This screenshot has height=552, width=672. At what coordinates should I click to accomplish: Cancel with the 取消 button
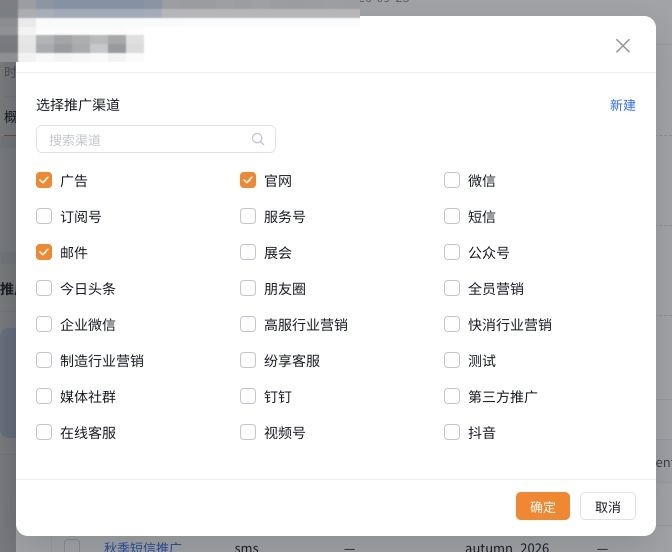coord(608,506)
